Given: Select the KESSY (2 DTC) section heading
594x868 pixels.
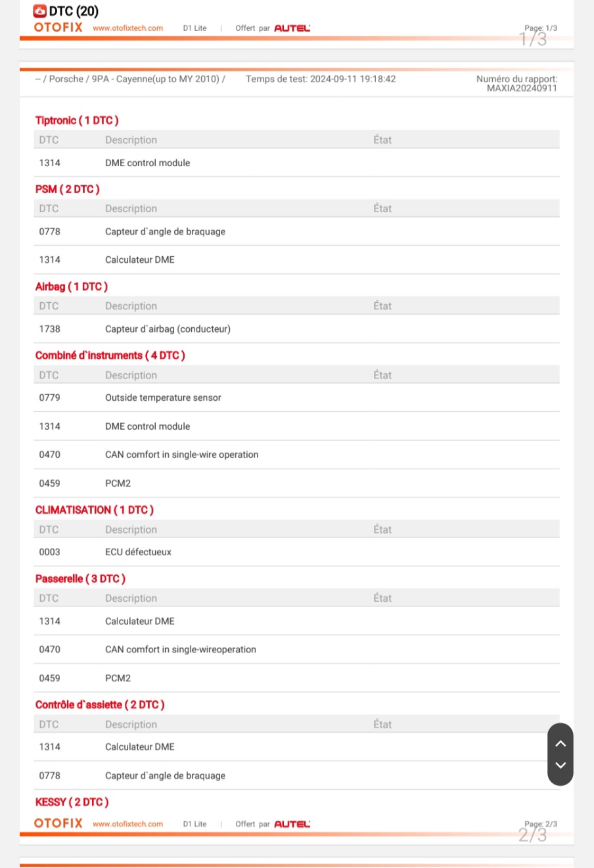Looking at the screenshot, I should (72, 802).
